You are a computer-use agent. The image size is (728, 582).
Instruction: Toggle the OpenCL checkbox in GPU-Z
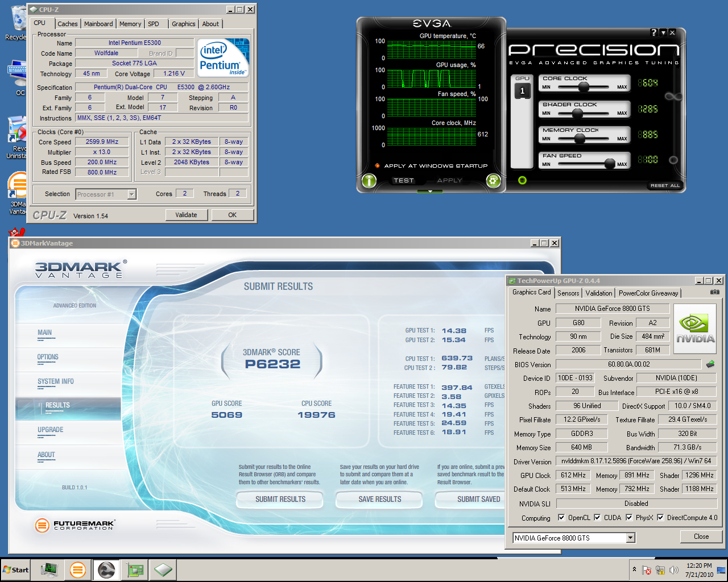(561, 517)
